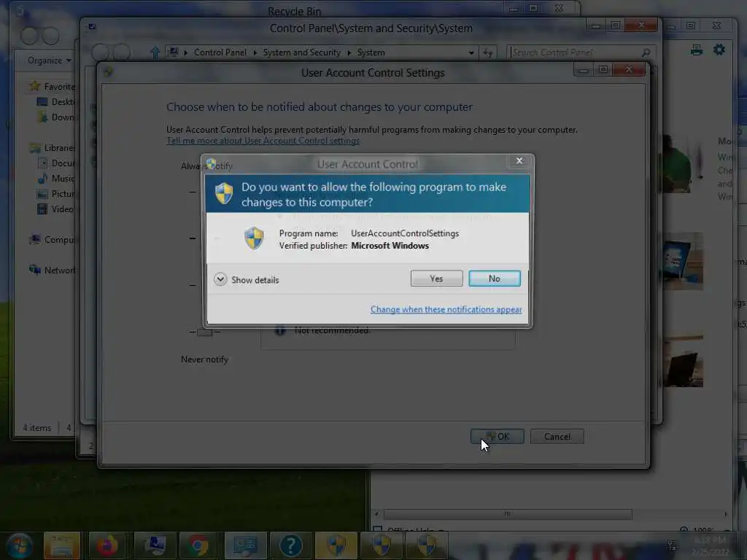Click the printer icon in right window
The width and height of the screenshot is (747, 560).
pos(697,50)
